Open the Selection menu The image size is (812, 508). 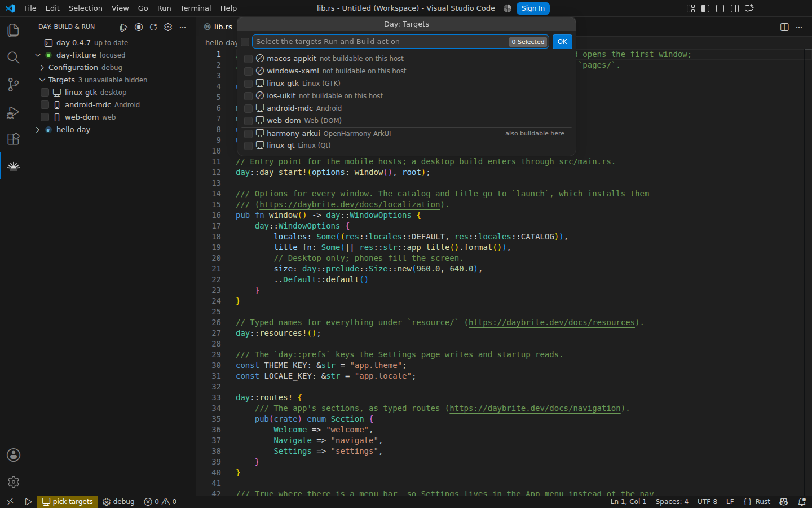(86, 8)
